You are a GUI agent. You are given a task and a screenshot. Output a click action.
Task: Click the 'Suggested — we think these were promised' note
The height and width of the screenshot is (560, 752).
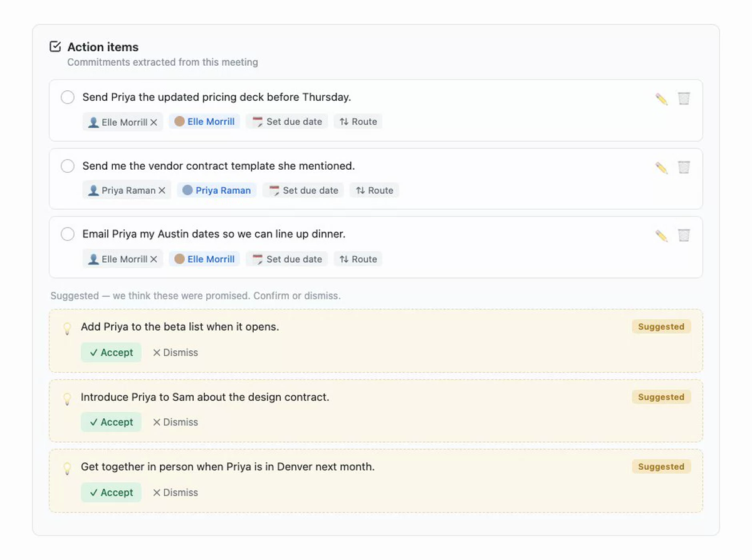coord(150,296)
